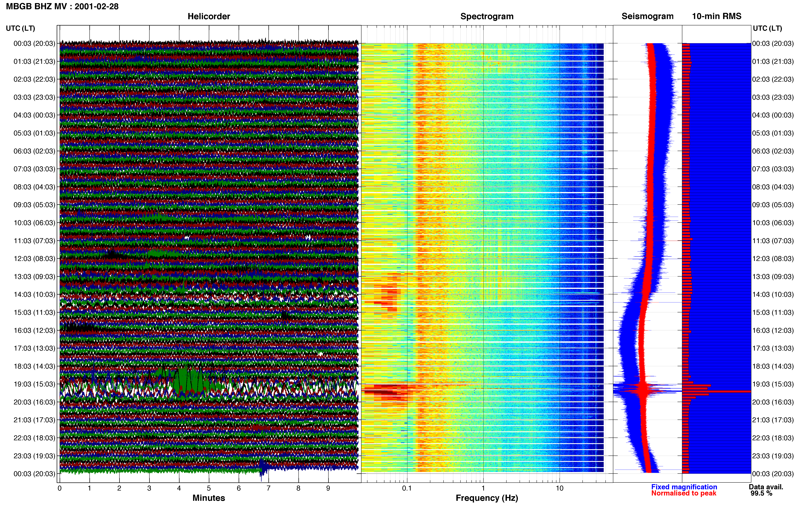Click the 'Frequency (Hz)' x-axis label
Screen dimensions: 812x508
click(487, 498)
